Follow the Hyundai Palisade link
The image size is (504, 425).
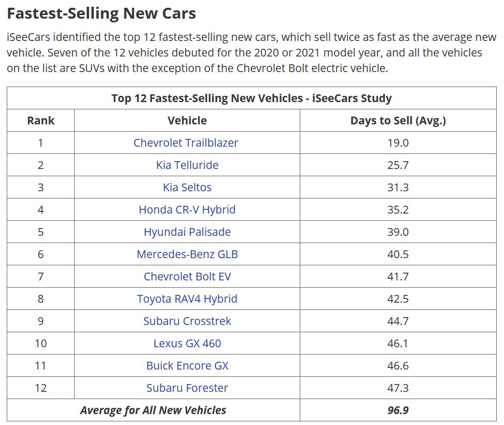[187, 232]
